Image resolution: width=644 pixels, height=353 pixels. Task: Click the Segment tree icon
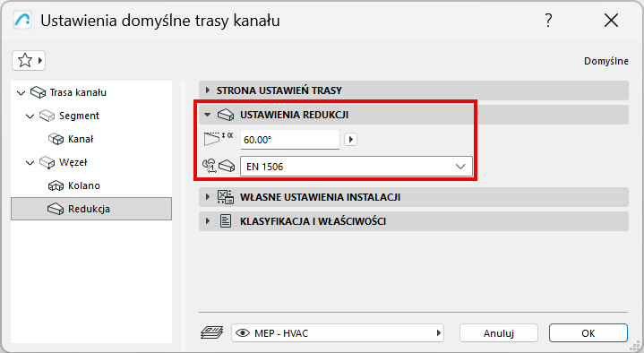47,116
